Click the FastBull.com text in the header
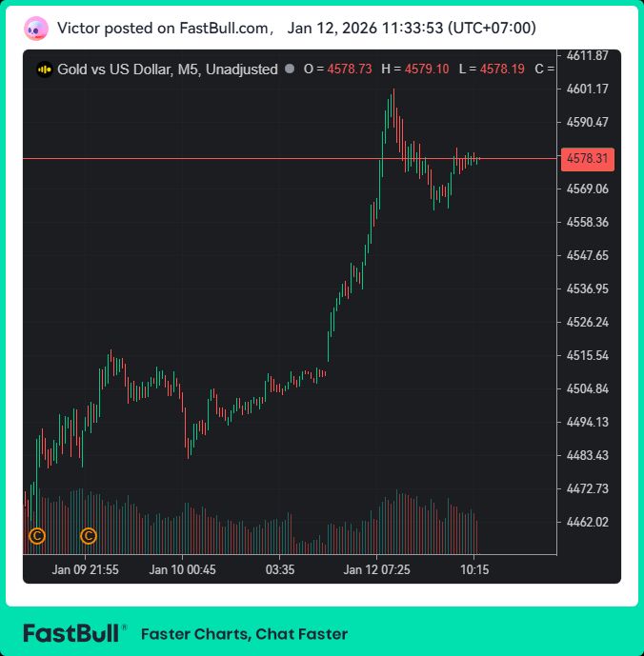 coord(224,29)
